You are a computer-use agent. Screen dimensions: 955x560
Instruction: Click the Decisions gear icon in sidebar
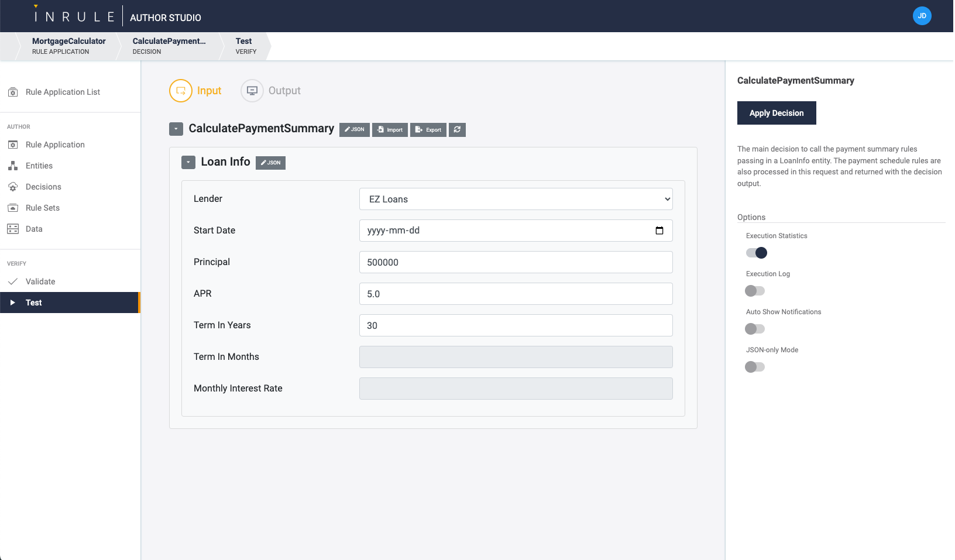pyautogui.click(x=13, y=187)
